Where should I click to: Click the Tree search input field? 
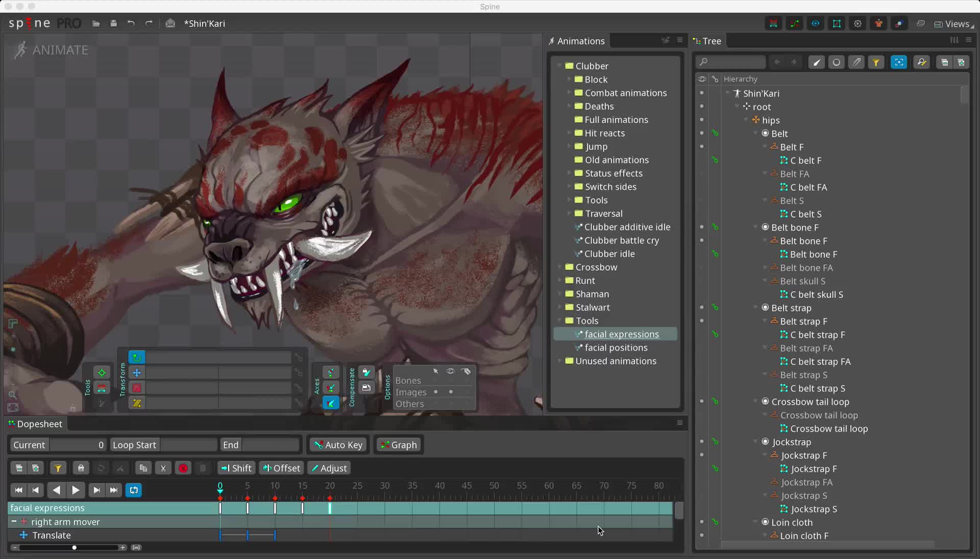pyautogui.click(x=730, y=62)
